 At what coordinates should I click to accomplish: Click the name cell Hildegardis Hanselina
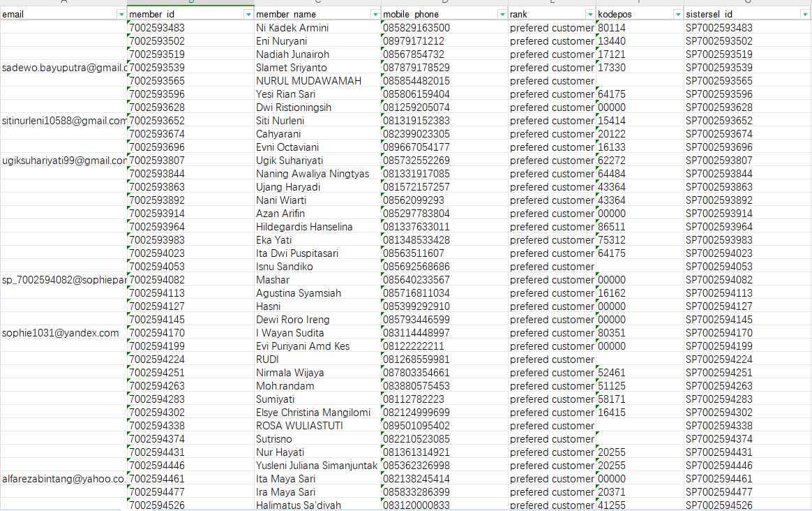point(317,227)
